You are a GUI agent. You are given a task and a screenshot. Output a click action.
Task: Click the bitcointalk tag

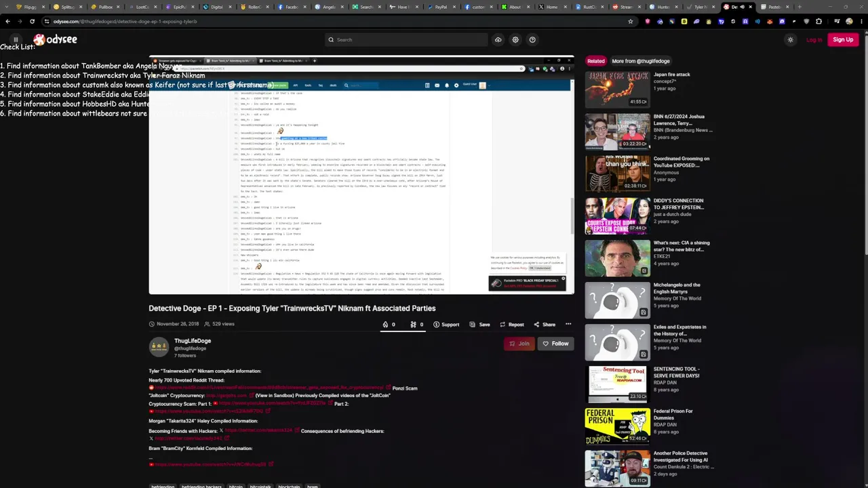(x=260, y=485)
